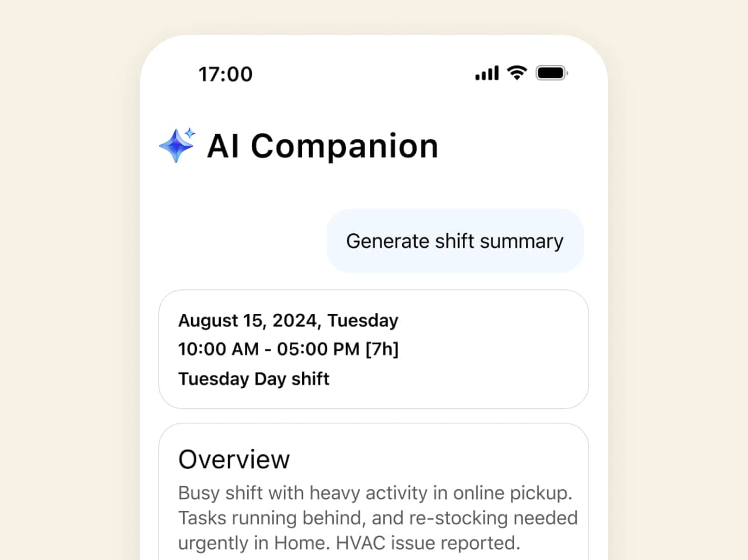Screen dimensions: 748x560
Task: Tap the cellular signal strength icon
Action: tap(487, 73)
